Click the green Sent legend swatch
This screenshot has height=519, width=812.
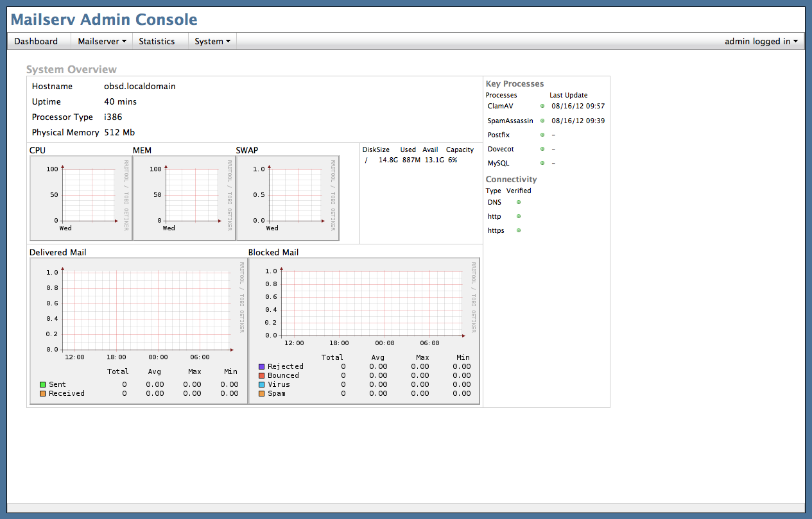click(43, 385)
